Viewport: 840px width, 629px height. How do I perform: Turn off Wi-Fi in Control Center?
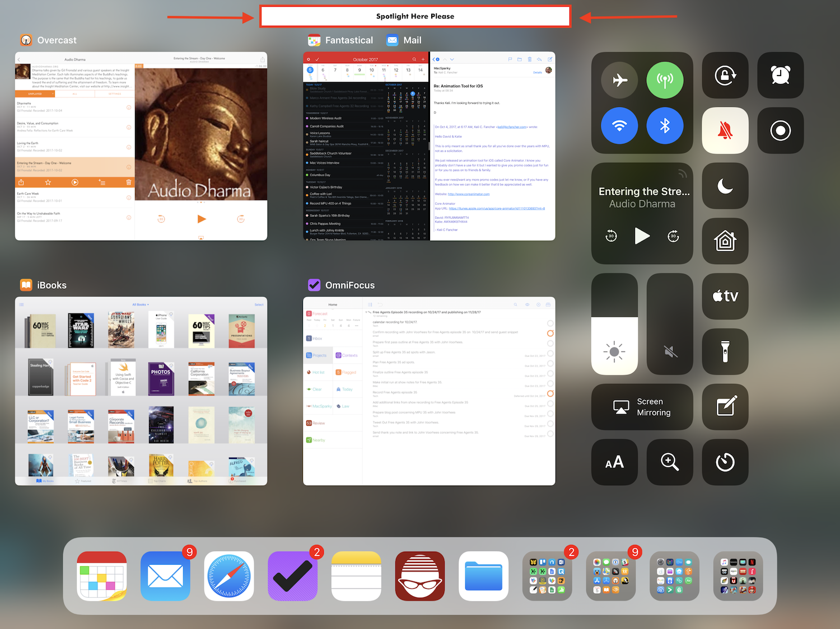(619, 125)
